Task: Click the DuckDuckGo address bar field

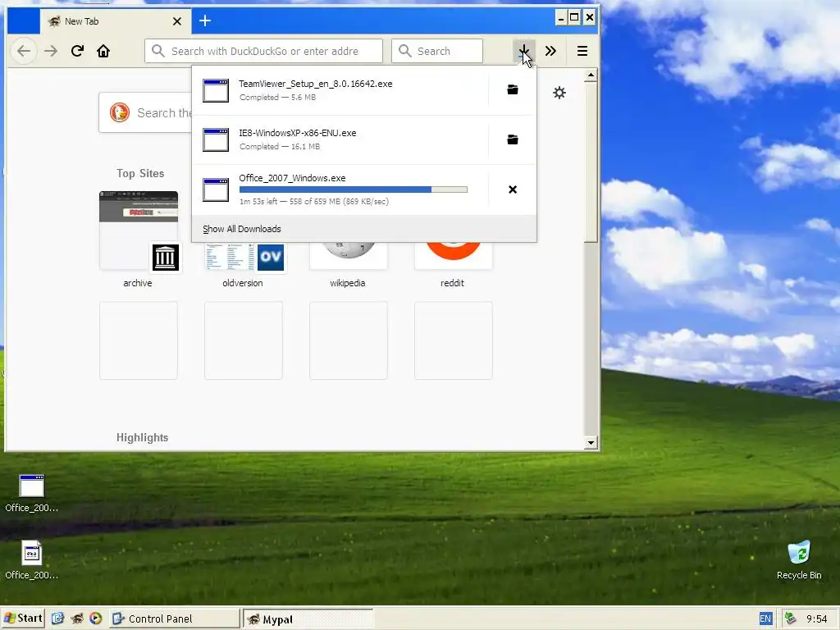Action: (263, 51)
